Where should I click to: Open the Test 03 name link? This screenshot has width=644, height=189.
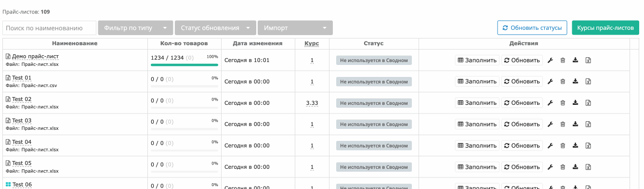(x=22, y=121)
